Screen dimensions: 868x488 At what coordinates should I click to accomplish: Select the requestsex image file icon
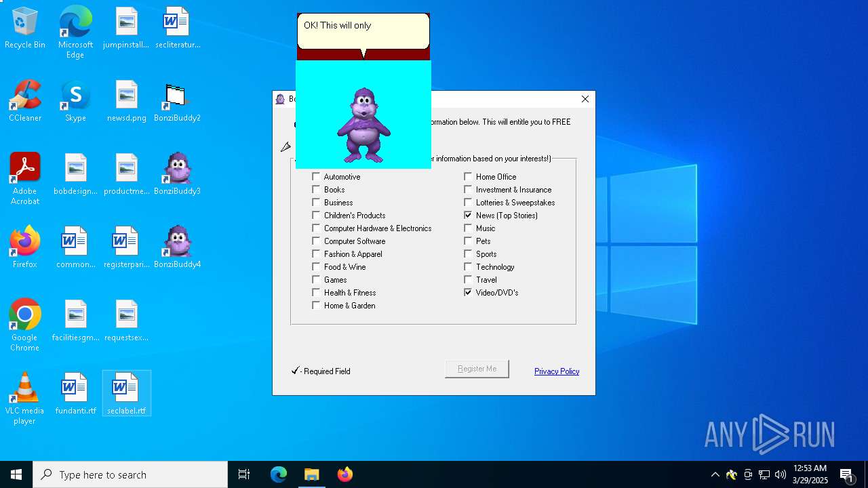(126, 321)
